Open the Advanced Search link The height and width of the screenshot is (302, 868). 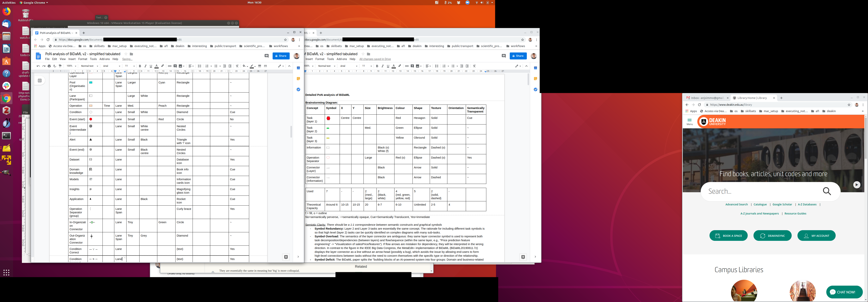(x=736, y=204)
